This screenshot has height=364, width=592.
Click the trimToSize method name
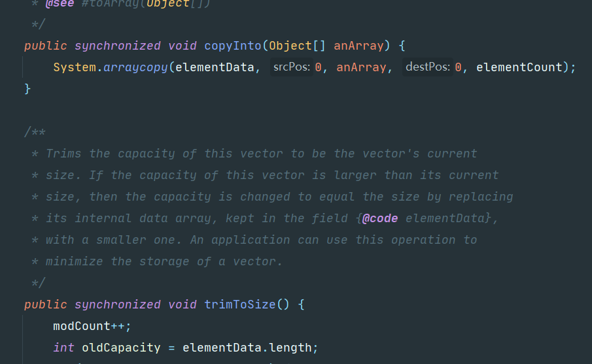click(x=240, y=305)
